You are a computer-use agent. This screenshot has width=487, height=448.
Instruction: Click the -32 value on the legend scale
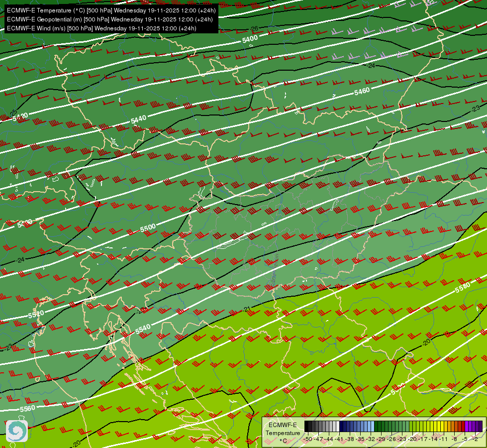(x=371, y=439)
